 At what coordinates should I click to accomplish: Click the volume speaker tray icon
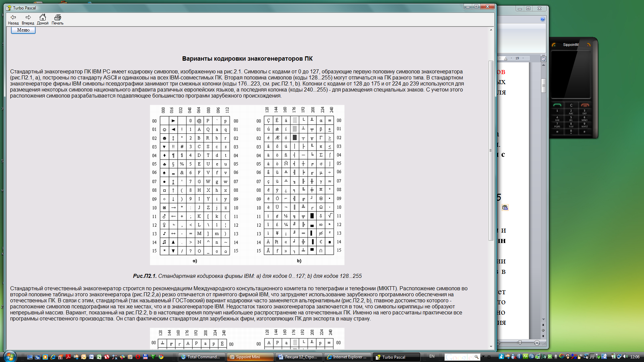625,357
